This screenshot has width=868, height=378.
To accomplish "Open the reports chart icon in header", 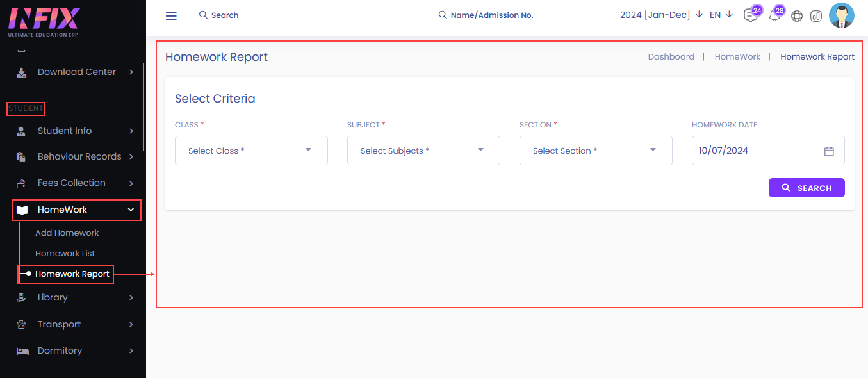I will 816,16.
